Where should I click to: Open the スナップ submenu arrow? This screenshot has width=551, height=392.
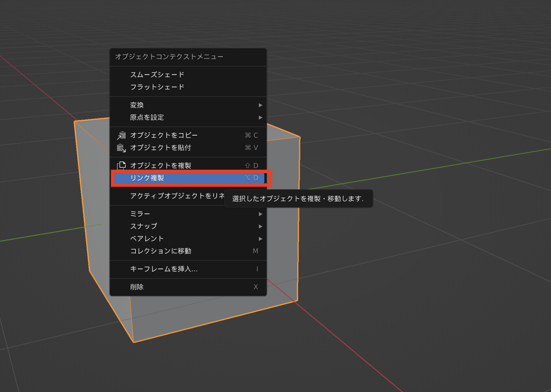point(260,226)
